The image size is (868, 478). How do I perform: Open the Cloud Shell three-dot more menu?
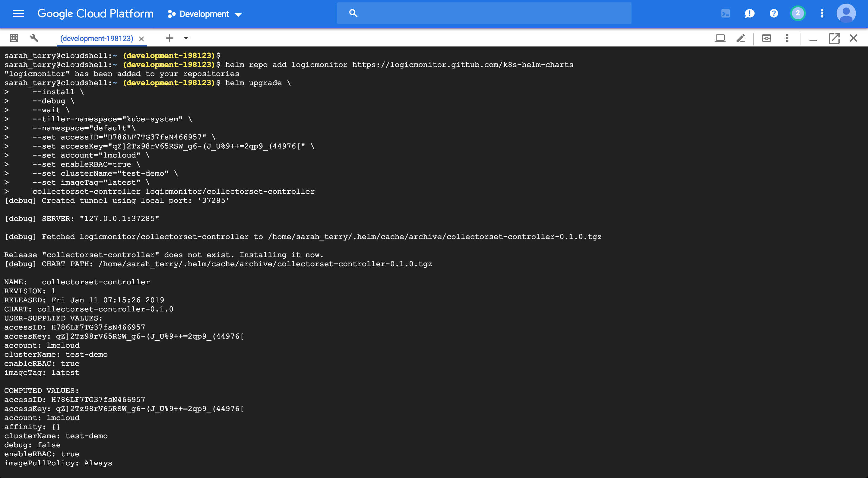click(787, 38)
